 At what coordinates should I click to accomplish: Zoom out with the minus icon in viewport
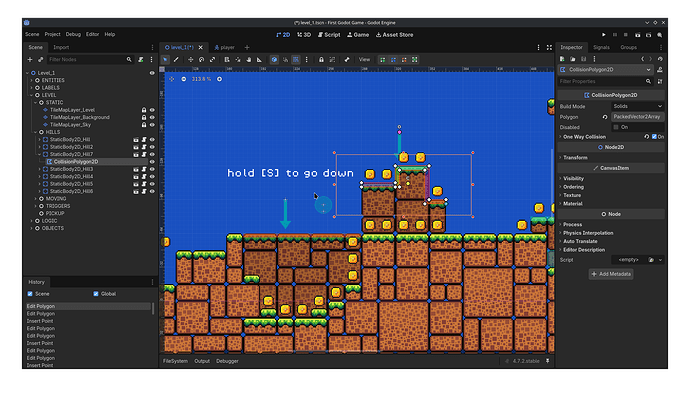click(184, 79)
